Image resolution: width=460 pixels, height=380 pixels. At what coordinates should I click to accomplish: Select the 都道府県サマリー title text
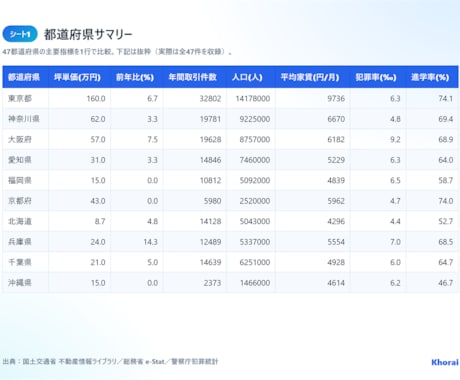click(x=88, y=34)
